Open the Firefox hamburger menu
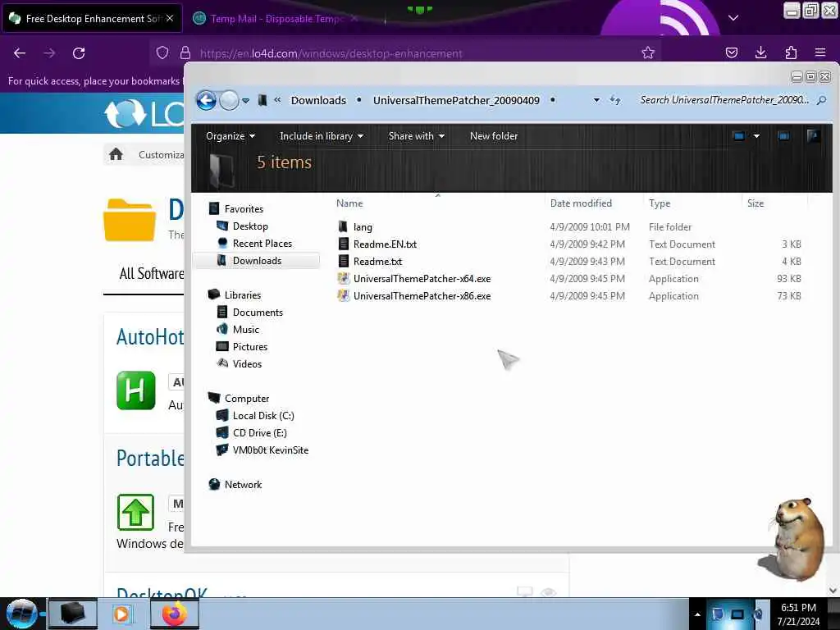 (x=820, y=52)
